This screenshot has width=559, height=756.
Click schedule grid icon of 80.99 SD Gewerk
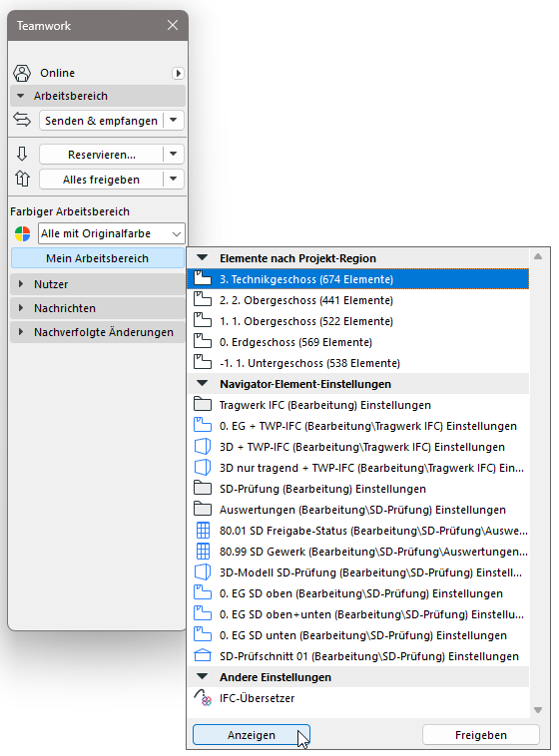[203, 552]
